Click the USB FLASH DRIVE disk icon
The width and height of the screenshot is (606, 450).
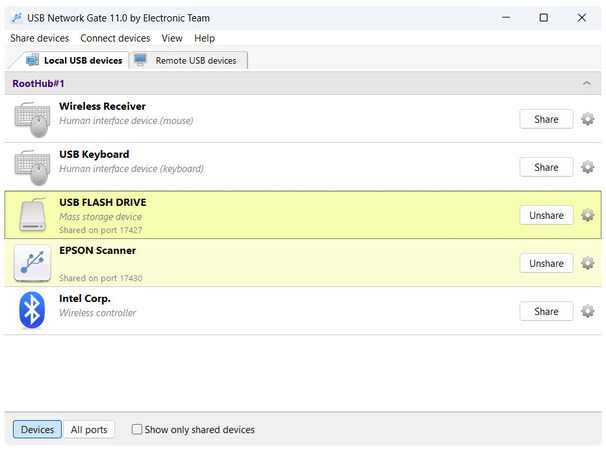[x=32, y=215]
